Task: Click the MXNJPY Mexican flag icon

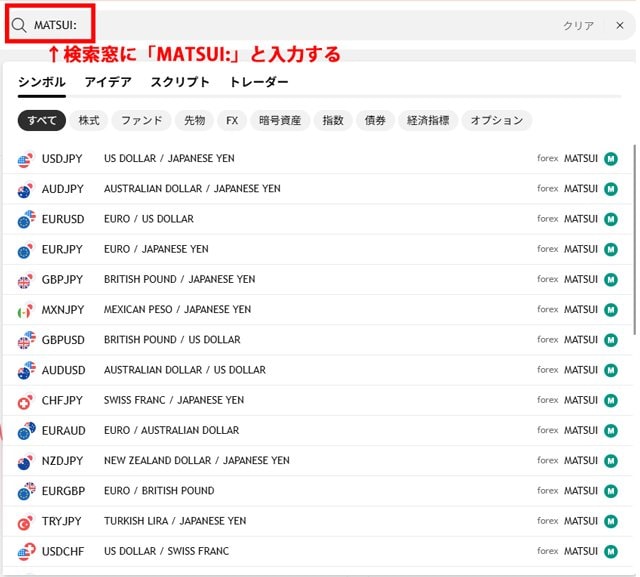Action: pos(26,310)
